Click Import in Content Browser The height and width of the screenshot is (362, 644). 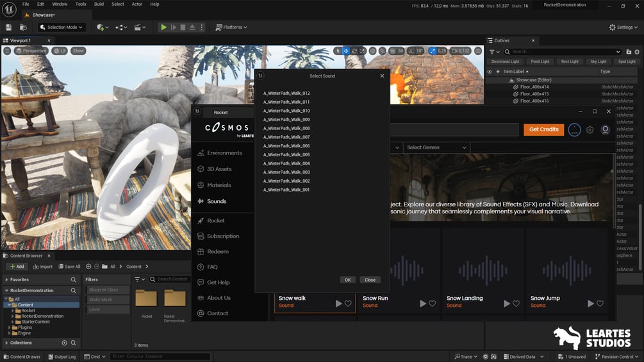43,267
